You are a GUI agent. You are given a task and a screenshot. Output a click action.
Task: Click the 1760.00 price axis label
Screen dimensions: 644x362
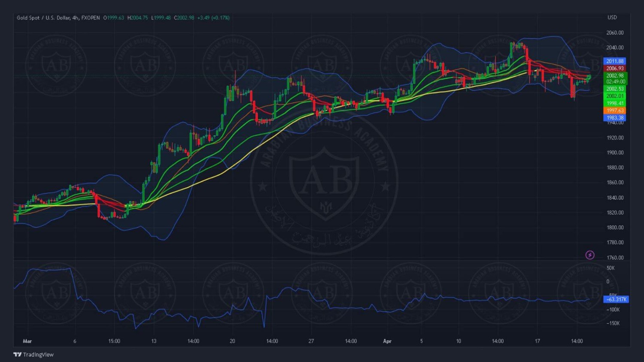click(615, 258)
